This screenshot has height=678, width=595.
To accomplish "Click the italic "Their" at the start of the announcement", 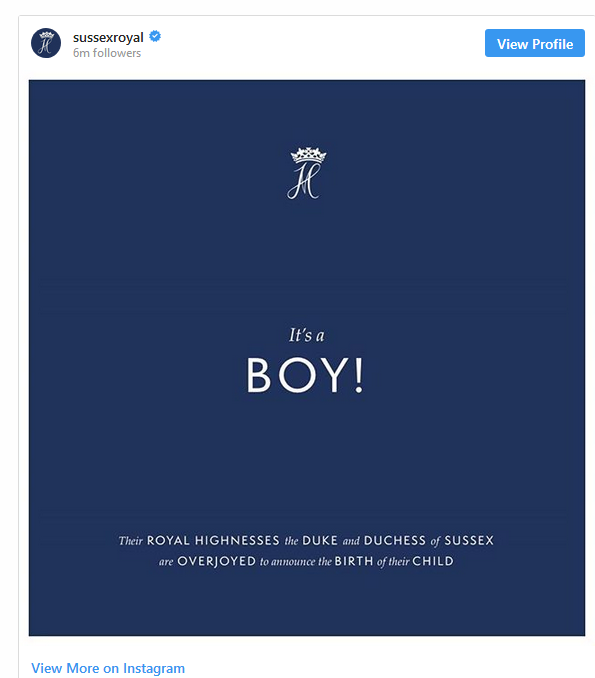I will tap(131, 540).
